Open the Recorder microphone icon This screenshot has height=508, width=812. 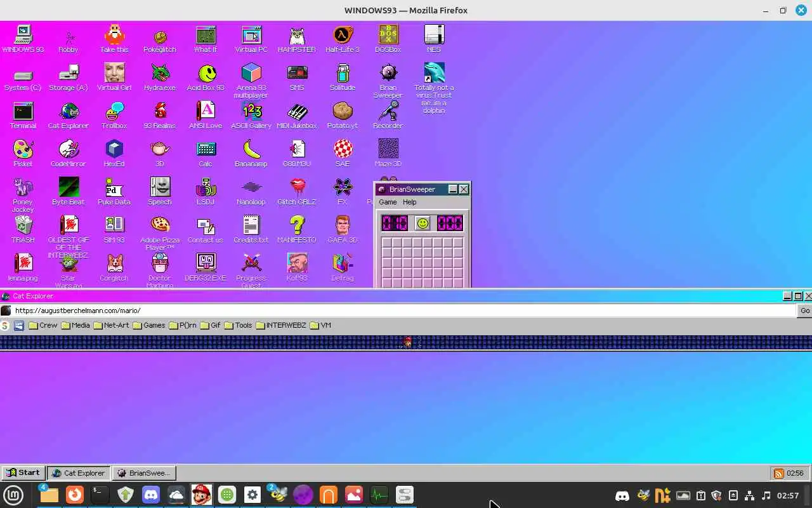pyautogui.click(x=388, y=115)
